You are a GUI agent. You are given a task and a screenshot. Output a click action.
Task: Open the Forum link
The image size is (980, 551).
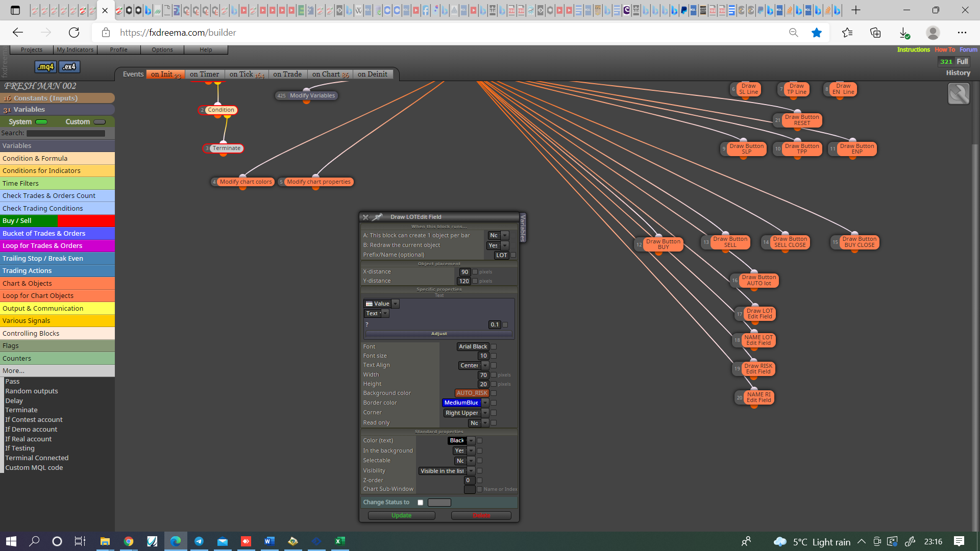(968, 49)
